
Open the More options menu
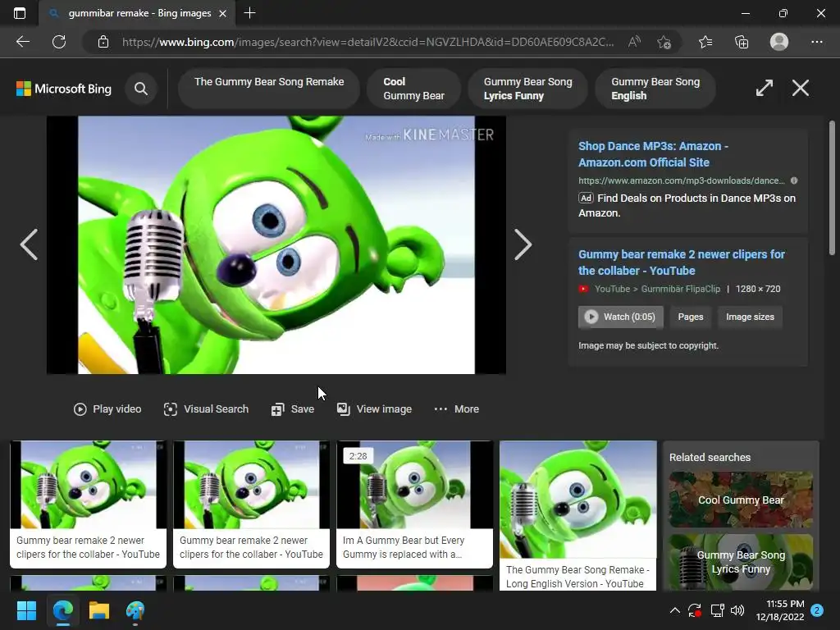pos(456,409)
